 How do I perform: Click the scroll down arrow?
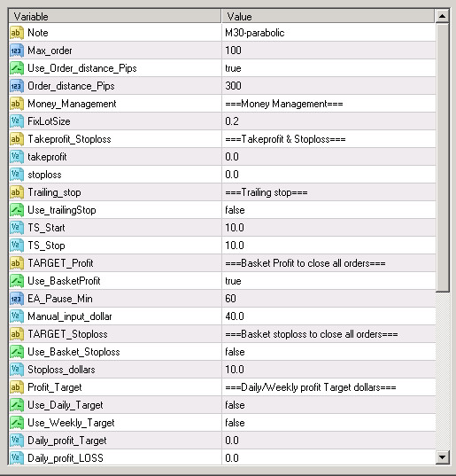pos(443,457)
